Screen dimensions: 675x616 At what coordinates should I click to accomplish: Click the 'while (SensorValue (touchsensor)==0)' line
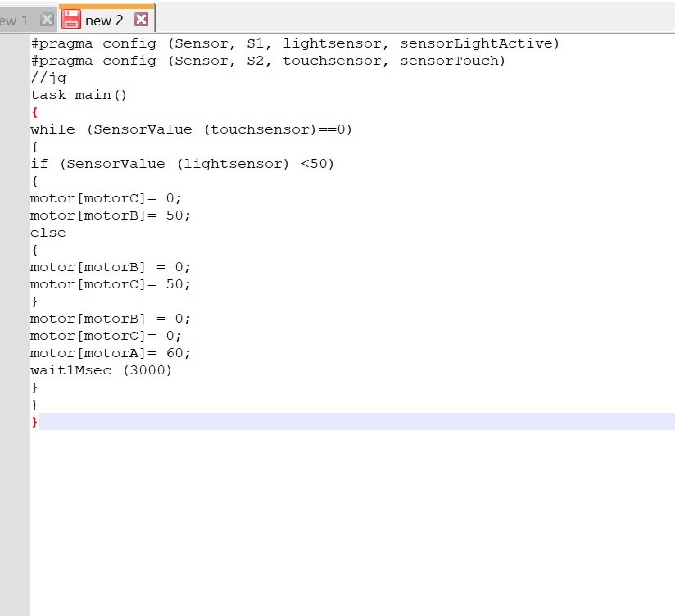click(x=191, y=129)
